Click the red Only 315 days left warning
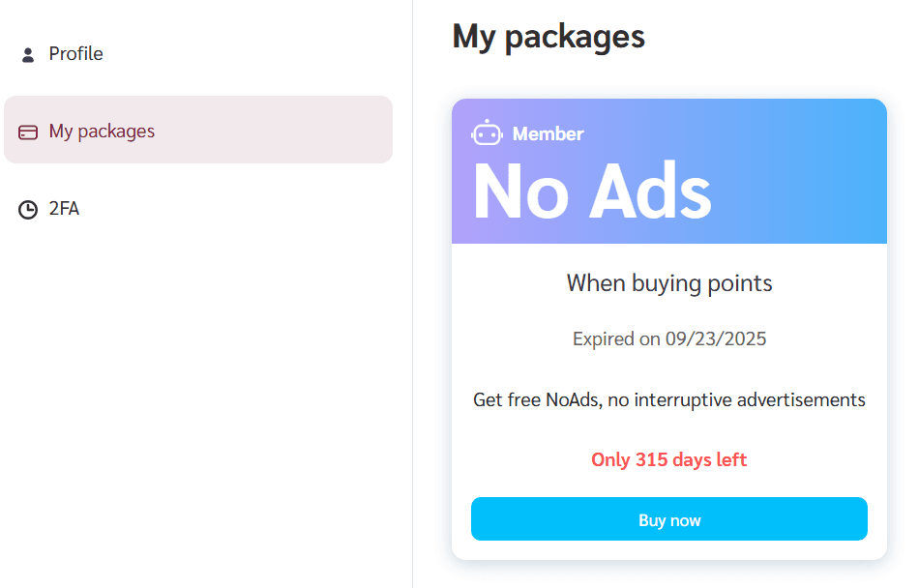Image resolution: width=919 pixels, height=588 pixels. pyautogui.click(x=668, y=459)
